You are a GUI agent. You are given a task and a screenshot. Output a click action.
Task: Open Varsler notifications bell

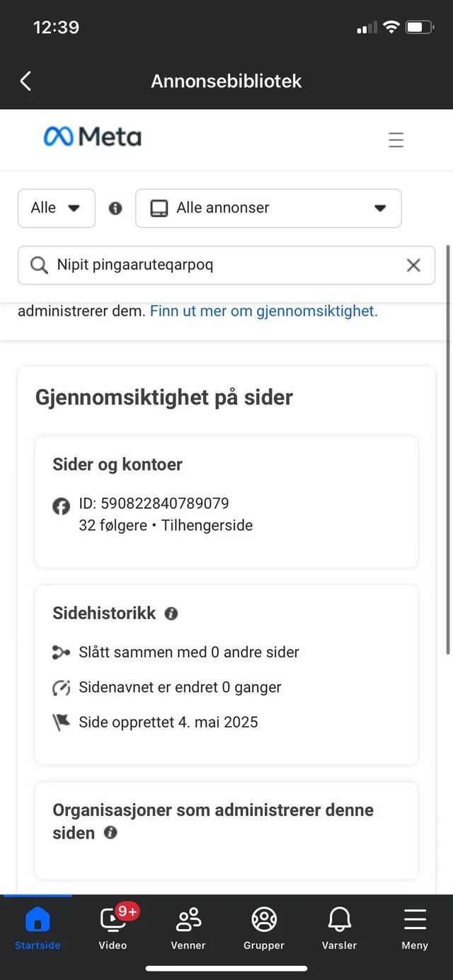coord(339,927)
